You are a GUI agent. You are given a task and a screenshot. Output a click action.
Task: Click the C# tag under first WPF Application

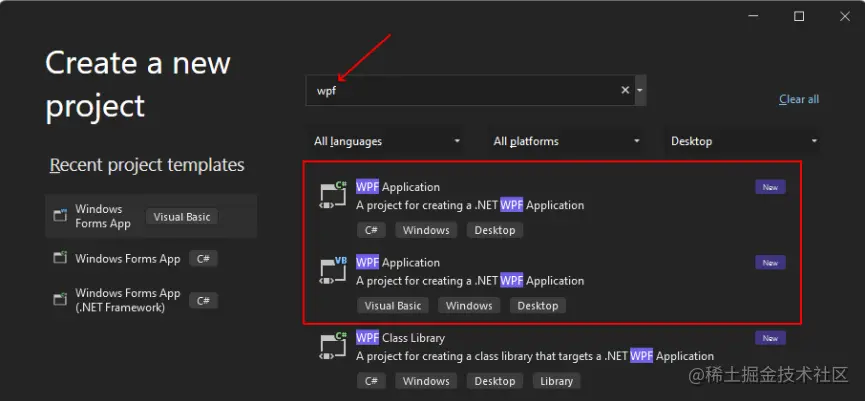[x=371, y=230]
